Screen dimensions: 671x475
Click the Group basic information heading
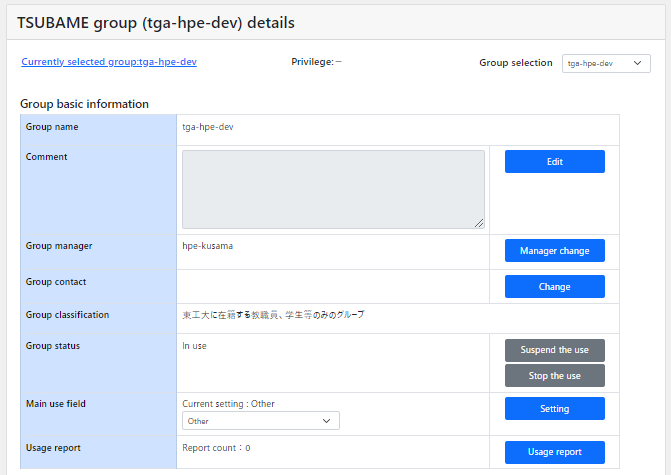pos(84,104)
